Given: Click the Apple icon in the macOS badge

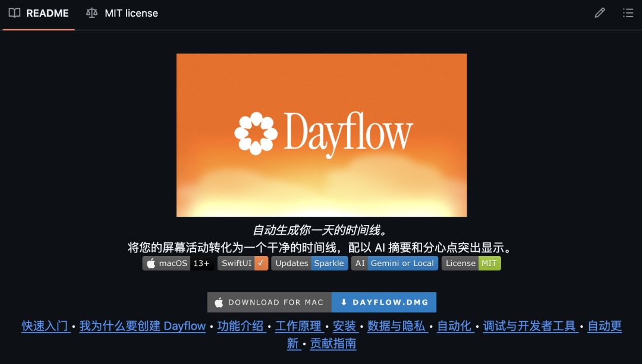Looking at the screenshot, I should (x=150, y=263).
